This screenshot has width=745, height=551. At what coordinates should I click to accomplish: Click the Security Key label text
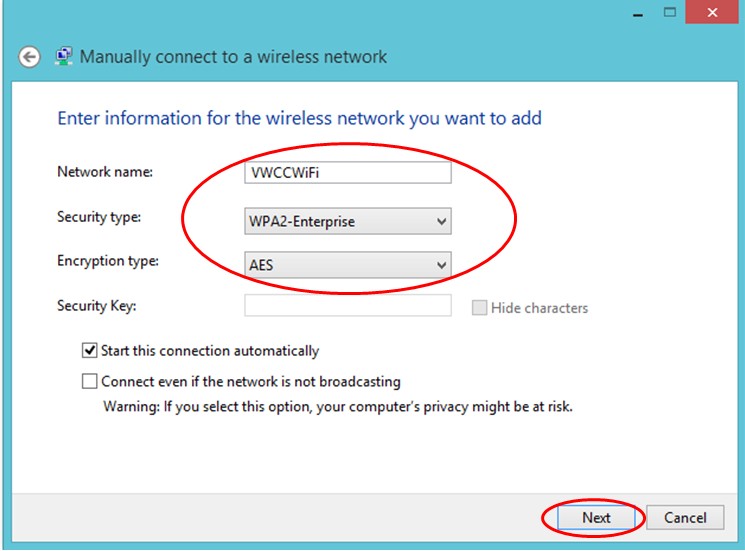click(96, 306)
